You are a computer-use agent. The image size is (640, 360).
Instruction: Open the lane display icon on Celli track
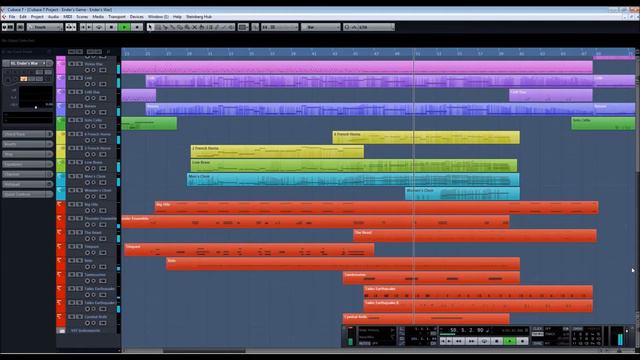point(103,84)
